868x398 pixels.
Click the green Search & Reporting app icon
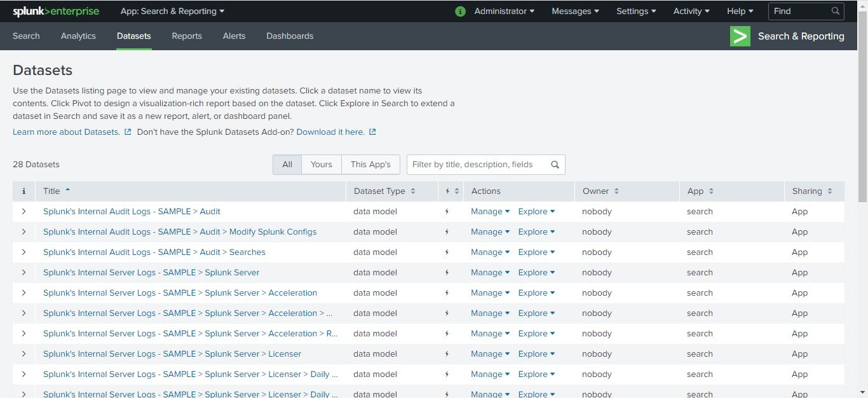[x=740, y=36]
